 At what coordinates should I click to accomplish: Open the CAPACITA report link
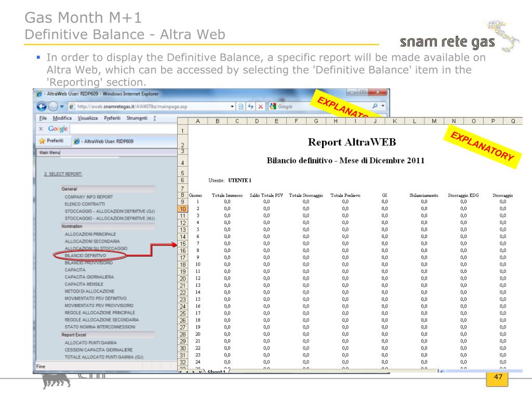[x=75, y=270]
